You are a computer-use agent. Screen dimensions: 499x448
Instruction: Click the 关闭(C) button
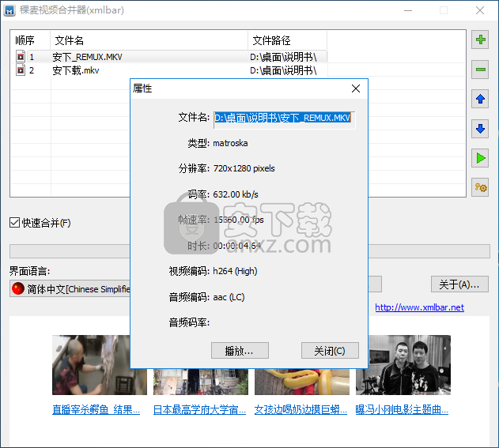pyautogui.click(x=330, y=350)
